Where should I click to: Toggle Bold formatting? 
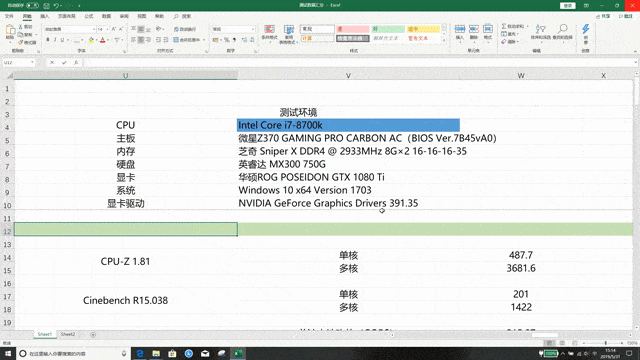(x=48, y=40)
